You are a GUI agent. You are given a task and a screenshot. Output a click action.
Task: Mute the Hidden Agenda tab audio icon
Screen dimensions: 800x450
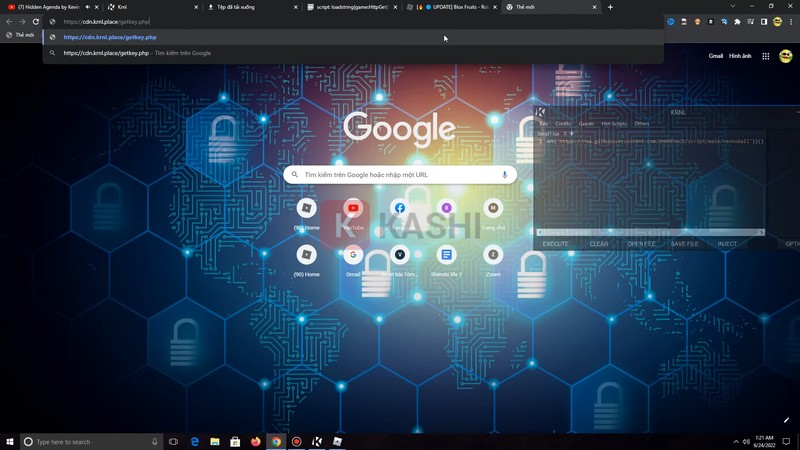[88, 7]
